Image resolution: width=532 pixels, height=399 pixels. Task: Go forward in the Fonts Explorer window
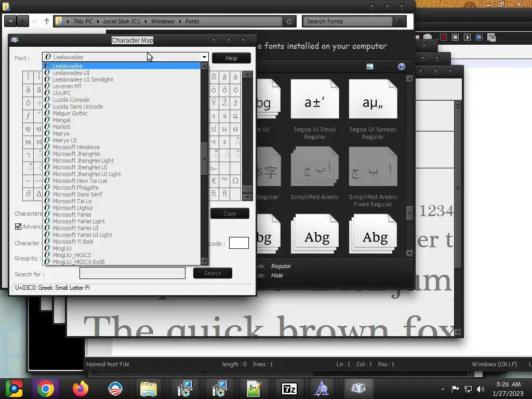22,21
